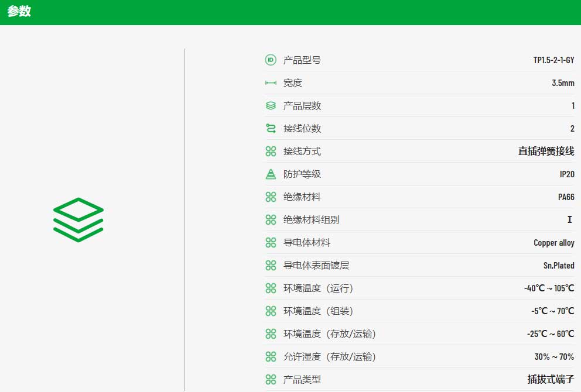Select the stacked layers icon beside 产品层数

pos(271,105)
